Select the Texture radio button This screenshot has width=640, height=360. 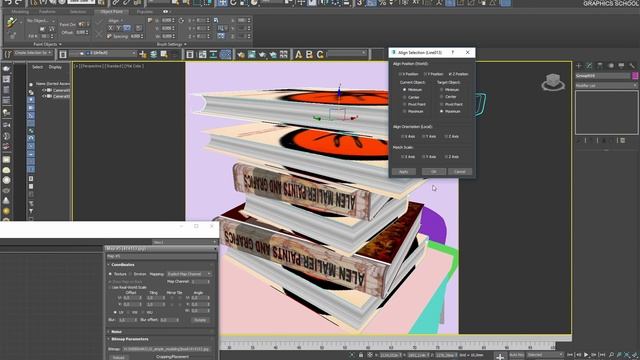[x=110, y=274]
